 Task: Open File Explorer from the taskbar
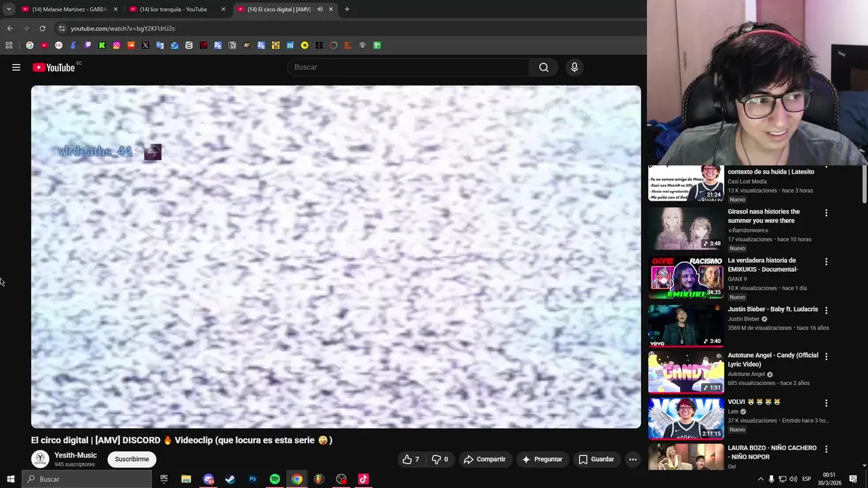186,479
